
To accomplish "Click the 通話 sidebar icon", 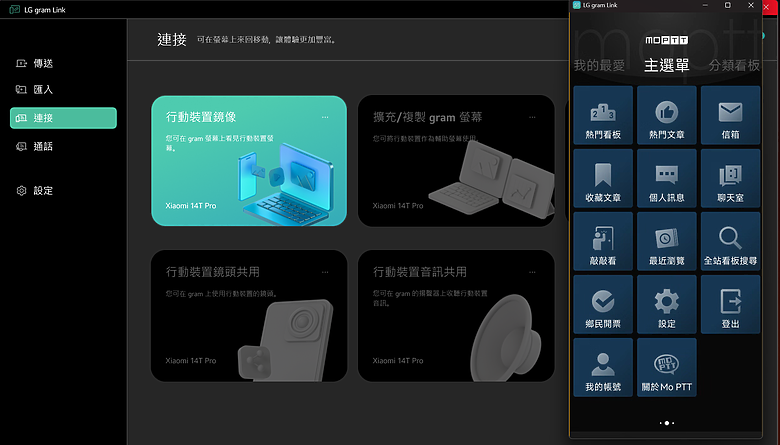I will pos(21,146).
